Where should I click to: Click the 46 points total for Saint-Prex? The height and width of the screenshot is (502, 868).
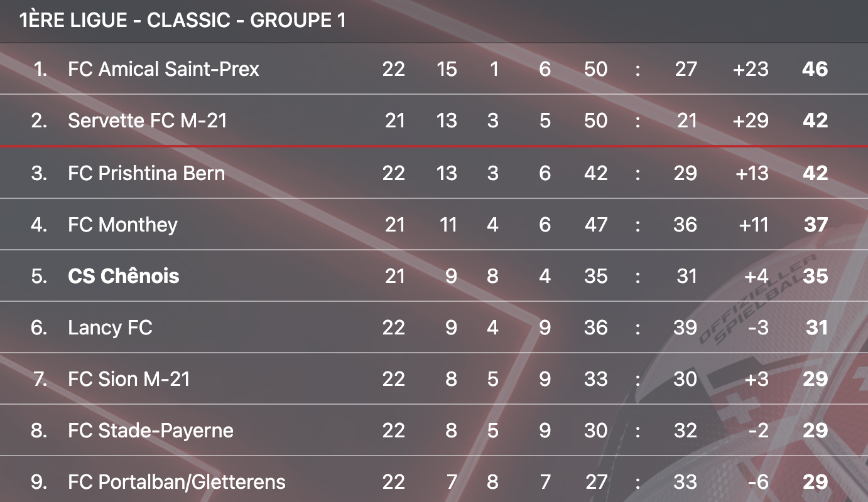pyautogui.click(x=815, y=69)
